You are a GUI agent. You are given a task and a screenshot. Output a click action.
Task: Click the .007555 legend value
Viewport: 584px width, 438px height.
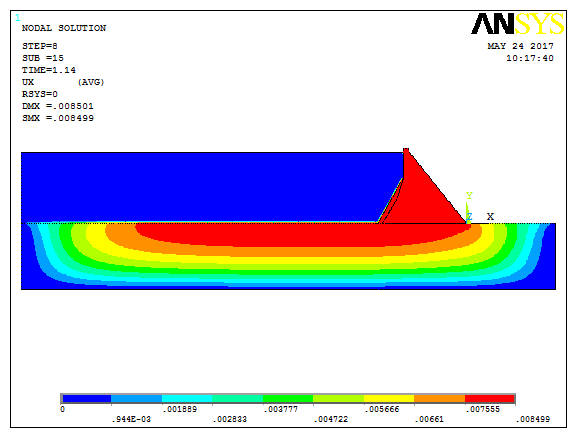tap(483, 409)
